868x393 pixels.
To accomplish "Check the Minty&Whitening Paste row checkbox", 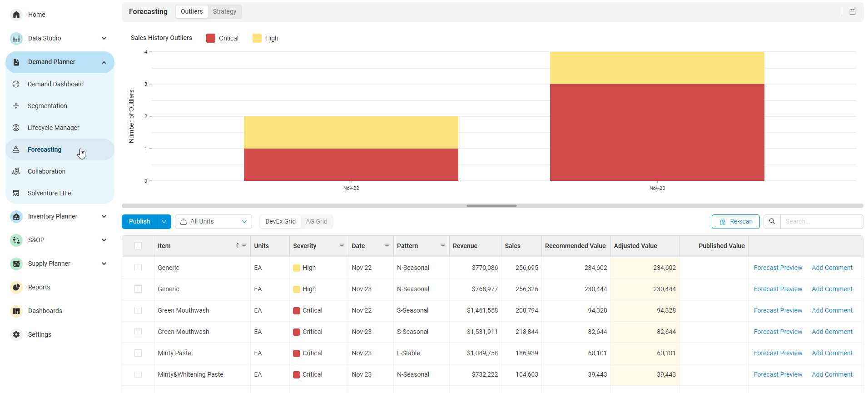I will tap(138, 374).
